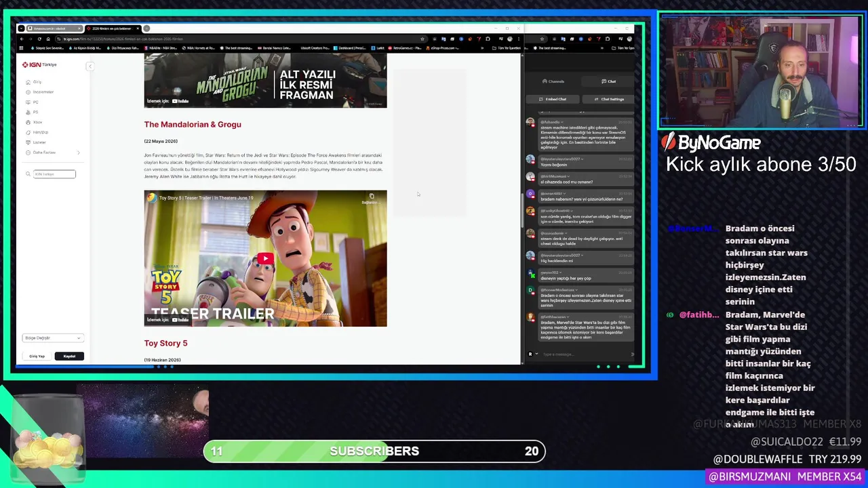The height and width of the screenshot is (488, 868).
Task: Open the Bölge Değiştir region dropdown
Action: (x=52, y=338)
